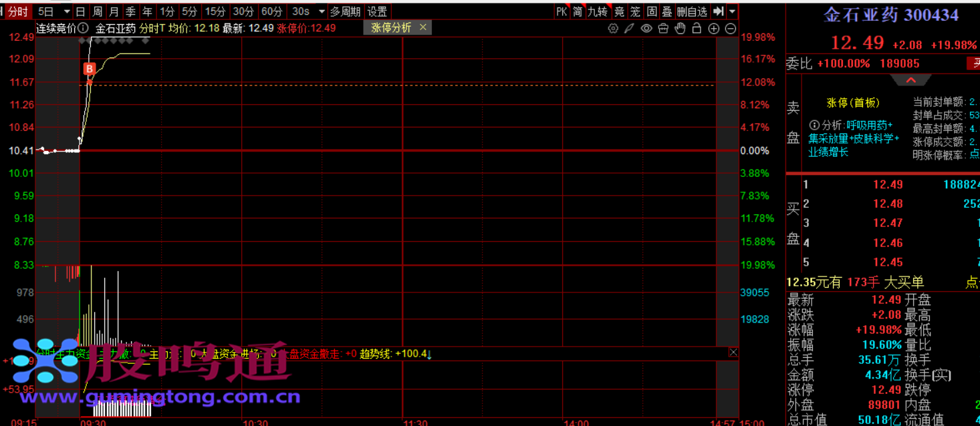
Task: Select the 月 monthly chart tab
Action: [x=114, y=11]
